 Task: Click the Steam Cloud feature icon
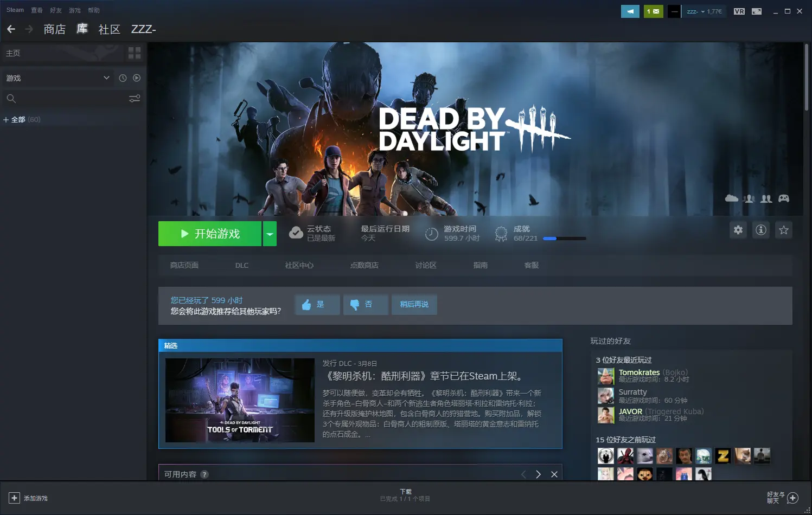pyautogui.click(x=732, y=198)
